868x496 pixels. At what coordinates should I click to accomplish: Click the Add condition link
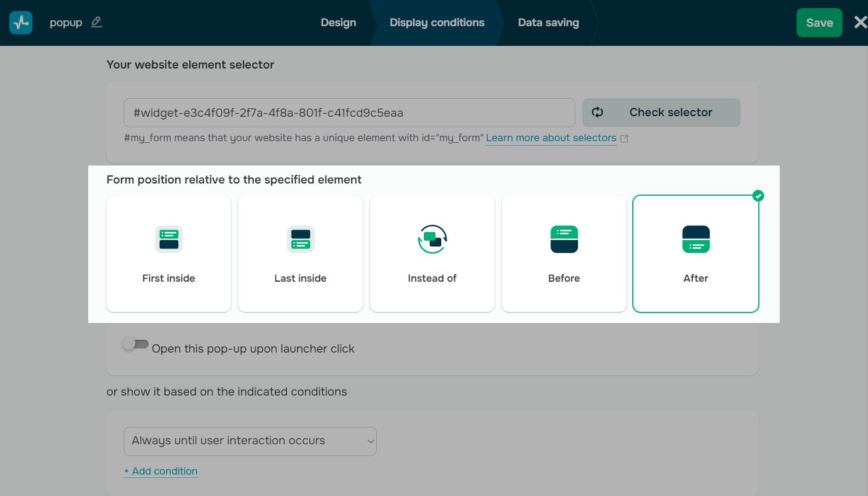[161, 471]
